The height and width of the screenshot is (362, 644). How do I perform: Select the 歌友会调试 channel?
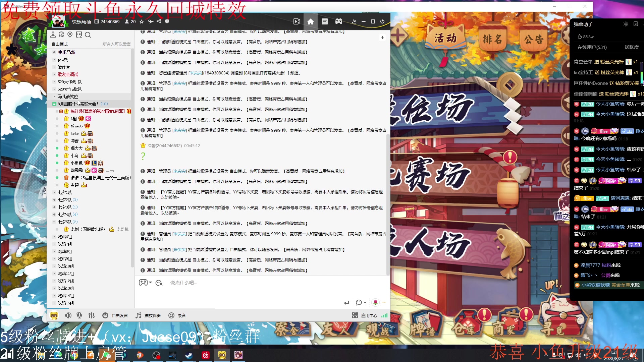(x=68, y=74)
